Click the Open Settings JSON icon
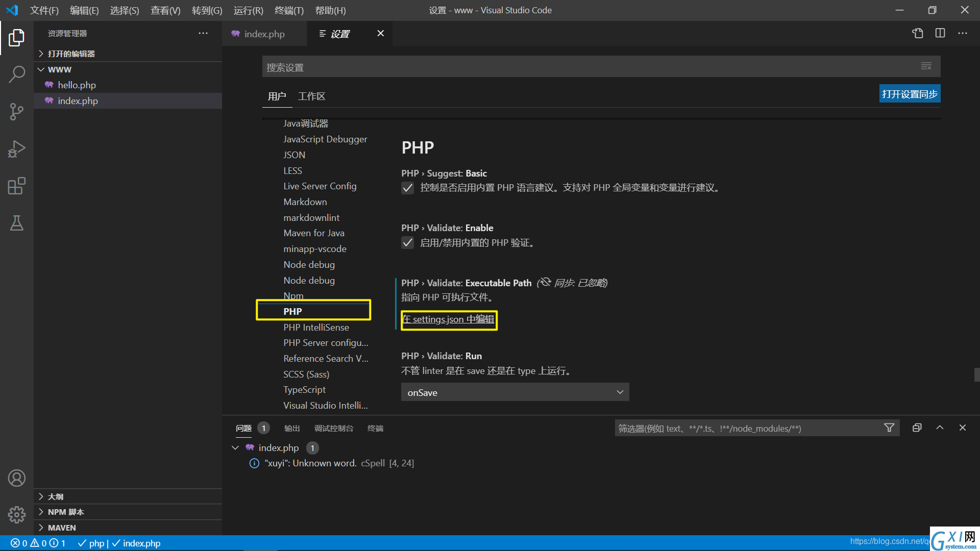The image size is (980, 551). (918, 33)
